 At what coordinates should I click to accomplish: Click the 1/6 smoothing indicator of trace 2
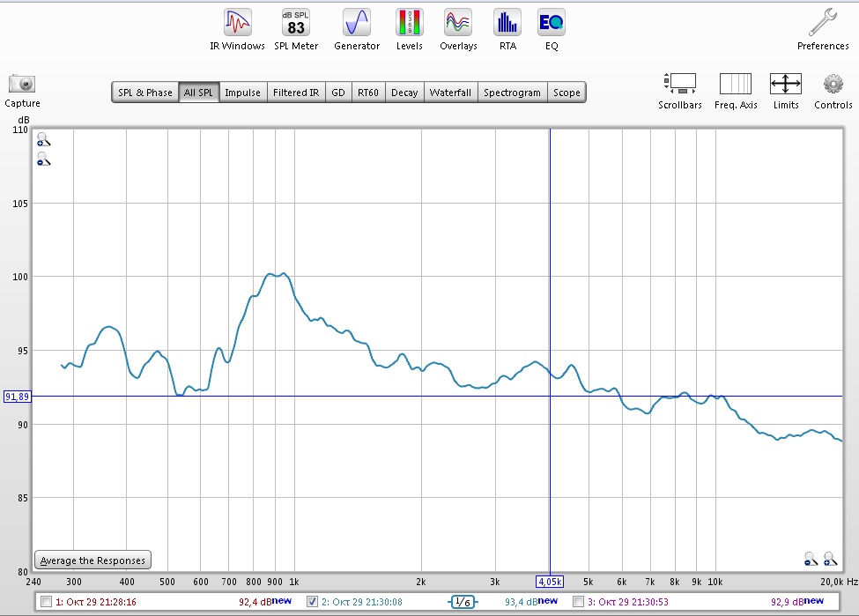click(x=463, y=602)
